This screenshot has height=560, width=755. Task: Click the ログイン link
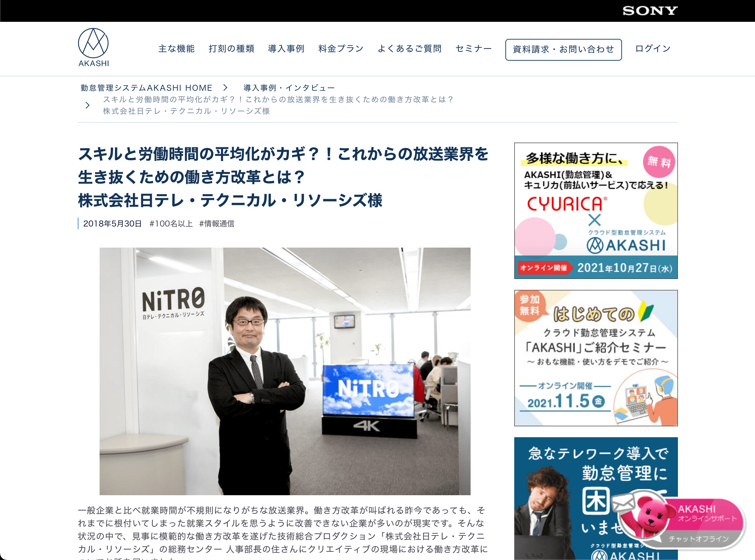click(x=653, y=49)
